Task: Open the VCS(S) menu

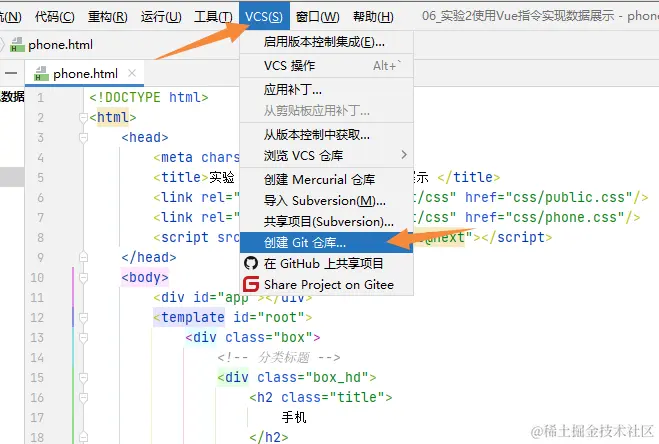Action: tap(264, 16)
